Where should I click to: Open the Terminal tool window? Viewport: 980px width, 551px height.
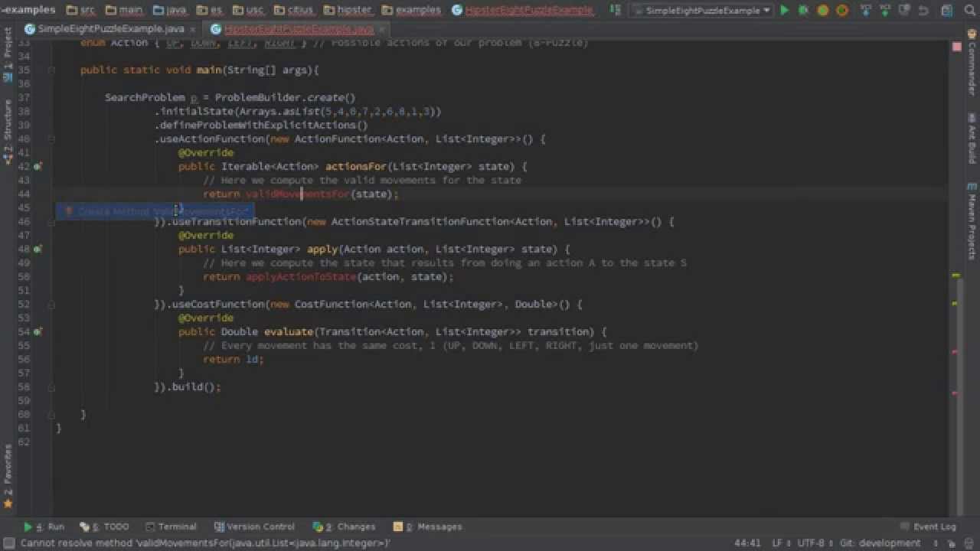pos(171,527)
